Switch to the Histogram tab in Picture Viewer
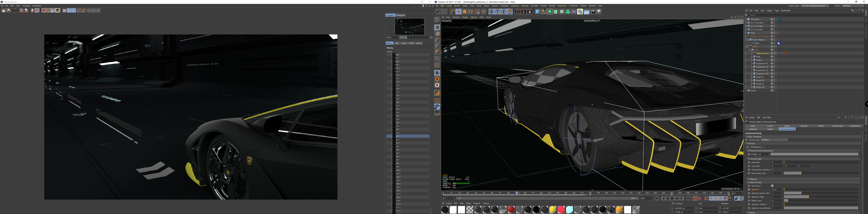868x214 pixels. coord(400,15)
